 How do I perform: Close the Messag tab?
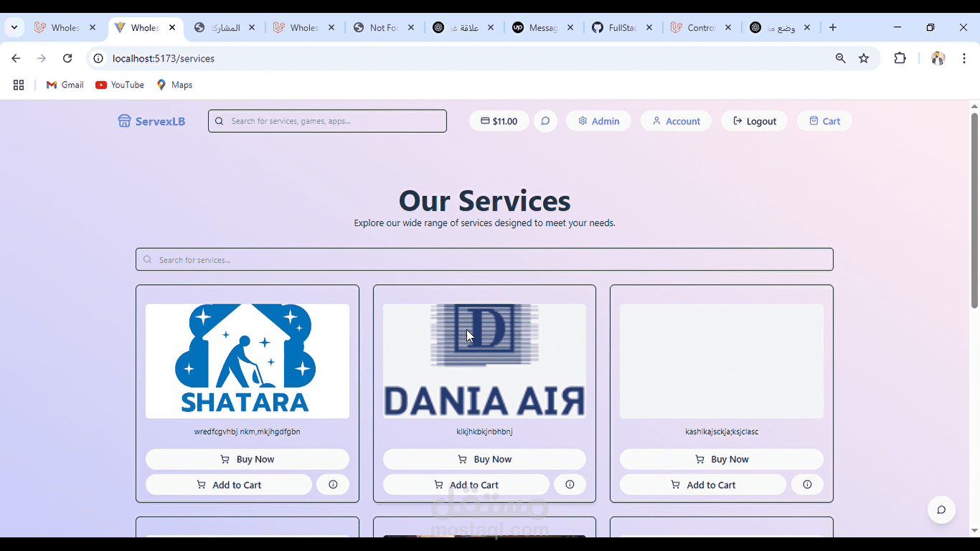tap(570, 27)
